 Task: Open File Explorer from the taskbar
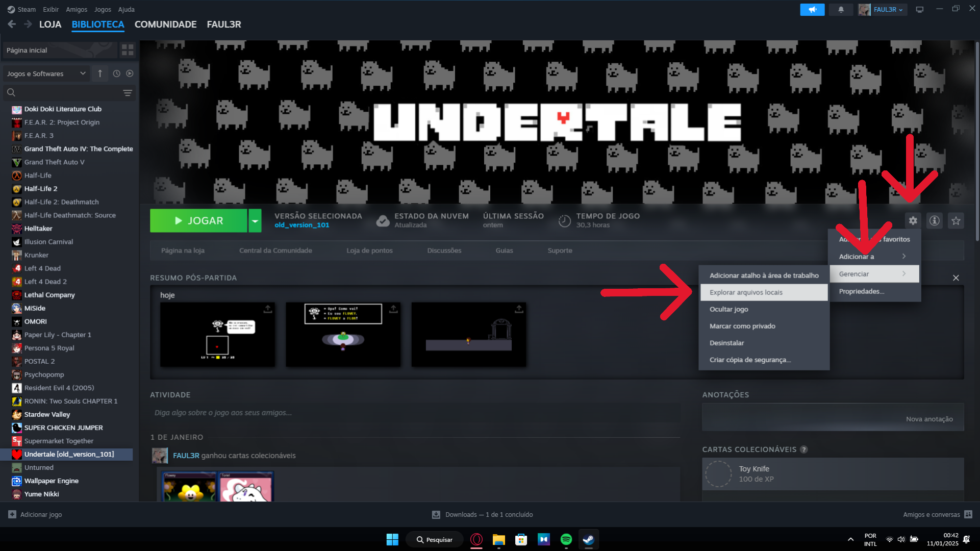pyautogui.click(x=498, y=539)
